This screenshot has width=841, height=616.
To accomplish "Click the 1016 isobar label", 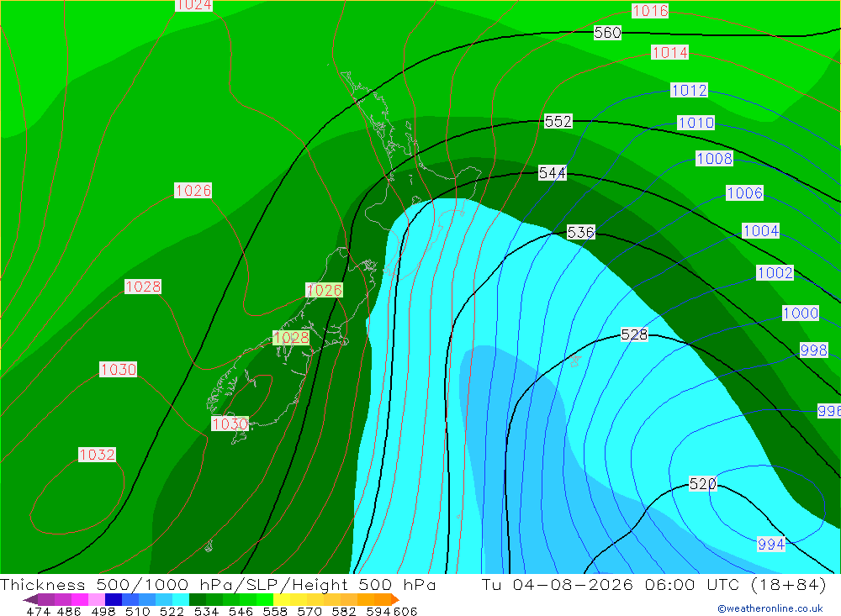I will pos(650,11).
